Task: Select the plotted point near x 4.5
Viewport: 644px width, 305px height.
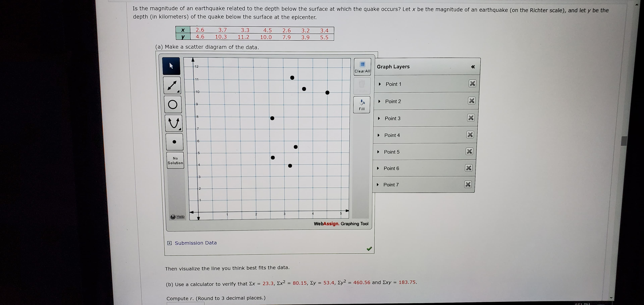Action: coord(327,93)
